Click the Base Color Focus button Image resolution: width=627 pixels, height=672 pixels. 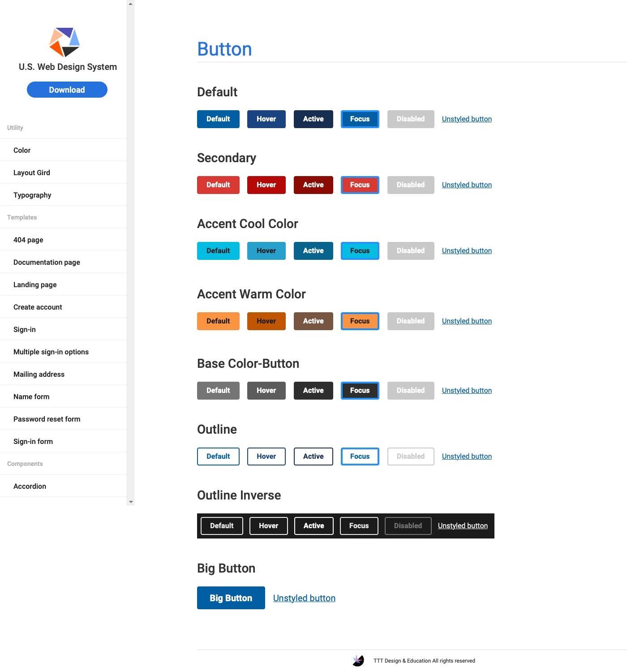point(360,391)
